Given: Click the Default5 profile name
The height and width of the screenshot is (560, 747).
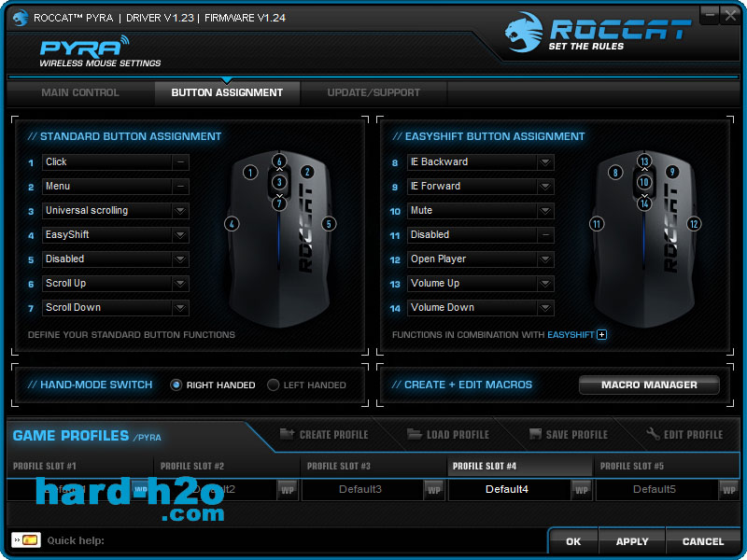Looking at the screenshot, I should point(655,489).
